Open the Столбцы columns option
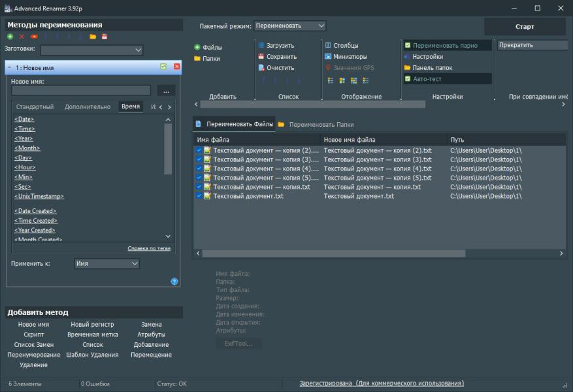The width and height of the screenshot is (573, 392). pos(342,45)
